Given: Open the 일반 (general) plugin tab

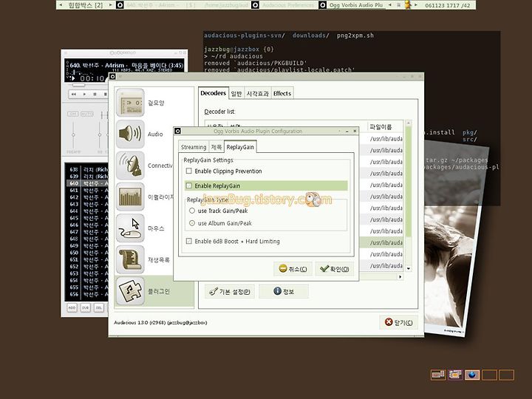Looking at the screenshot, I should [x=236, y=94].
